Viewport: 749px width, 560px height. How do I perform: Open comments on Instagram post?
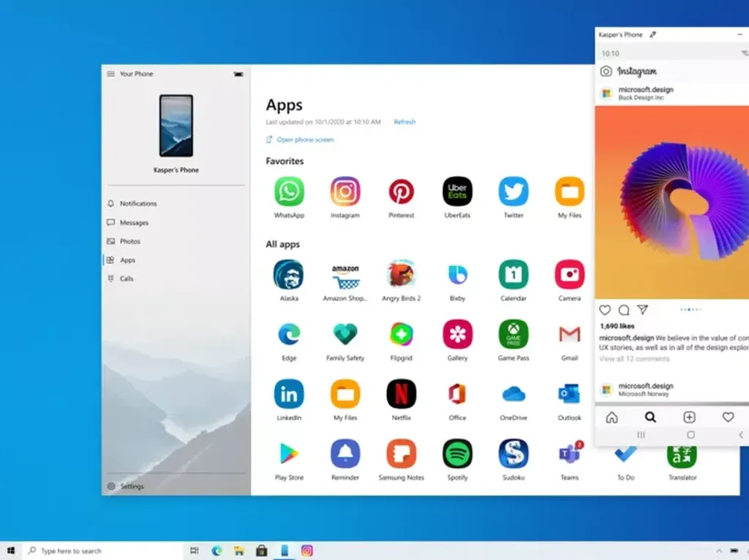pyautogui.click(x=623, y=310)
